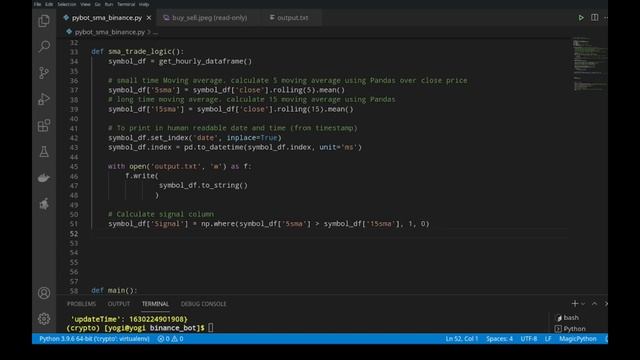The height and width of the screenshot is (360, 640).
Task: Open the Edit menu
Action: coord(49,4)
